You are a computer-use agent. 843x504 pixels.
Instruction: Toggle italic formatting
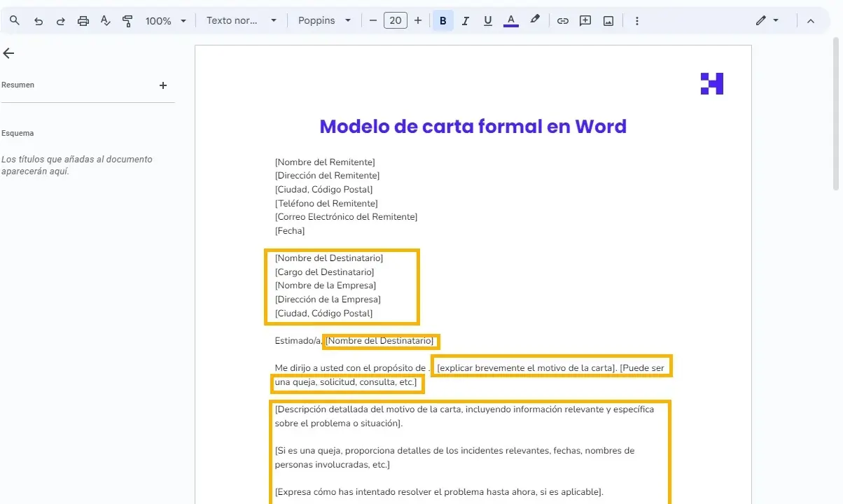(x=466, y=21)
